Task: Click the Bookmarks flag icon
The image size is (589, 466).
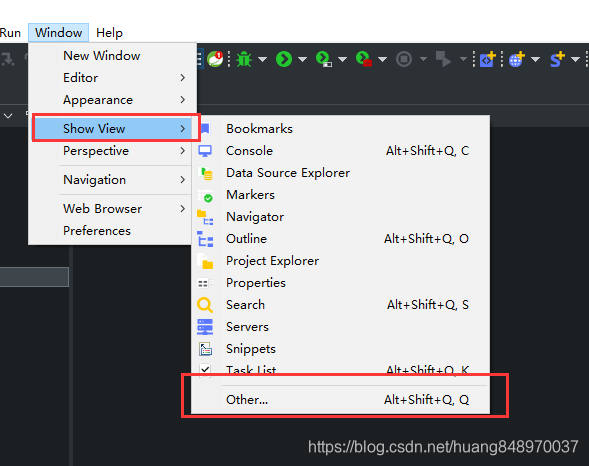Action: (205, 129)
